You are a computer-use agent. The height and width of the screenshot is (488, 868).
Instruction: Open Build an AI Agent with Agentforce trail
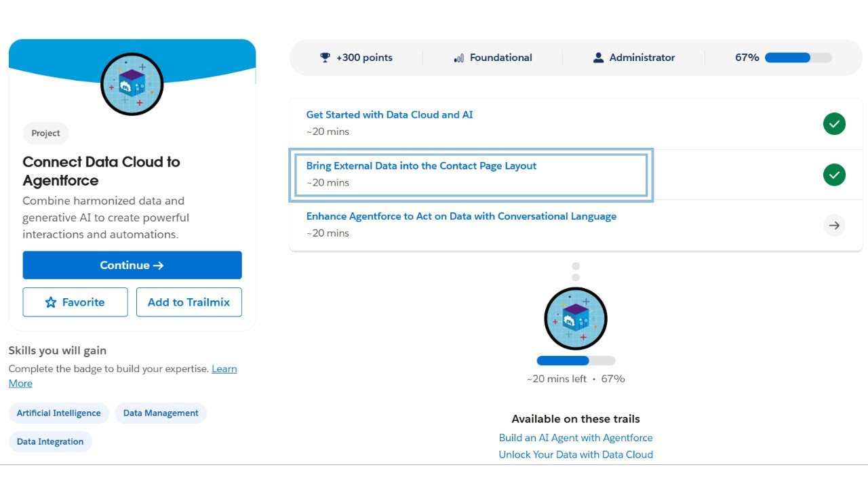(x=576, y=438)
